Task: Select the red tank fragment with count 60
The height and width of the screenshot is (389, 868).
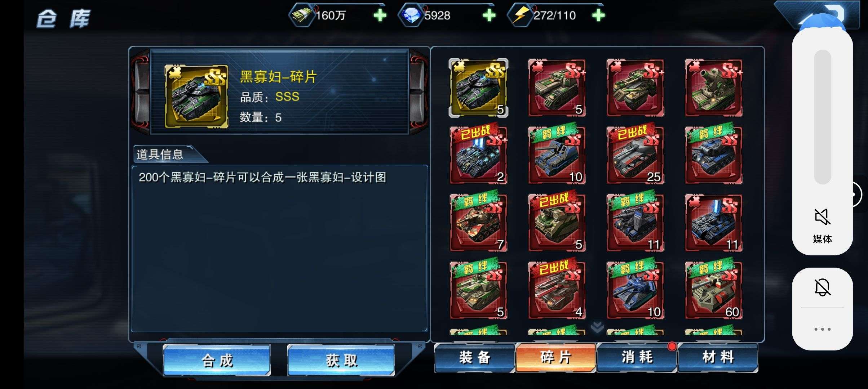Action: [x=714, y=290]
